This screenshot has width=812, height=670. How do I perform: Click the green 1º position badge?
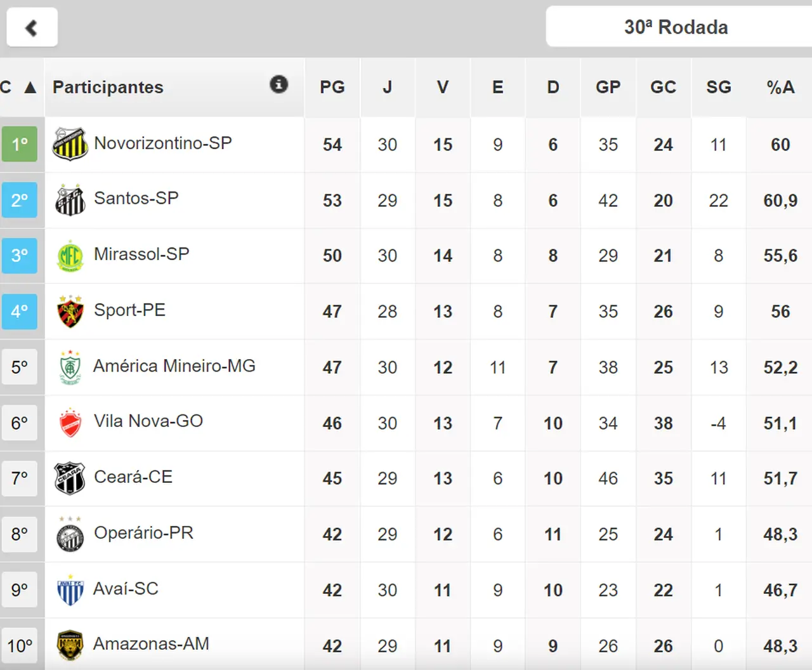coord(20,144)
